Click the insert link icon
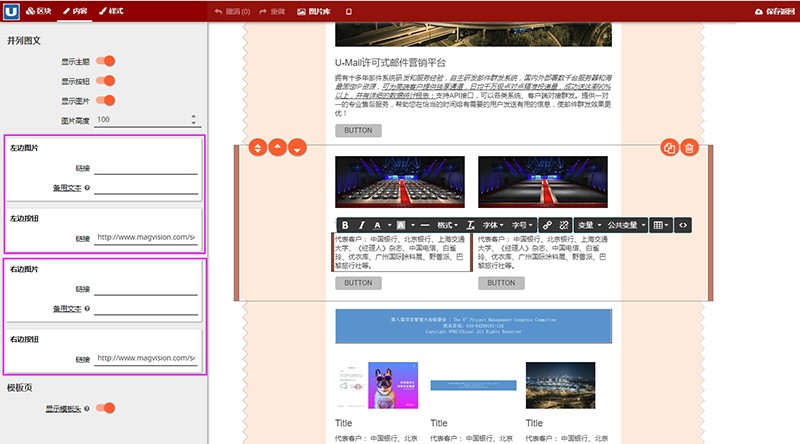 click(x=547, y=225)
